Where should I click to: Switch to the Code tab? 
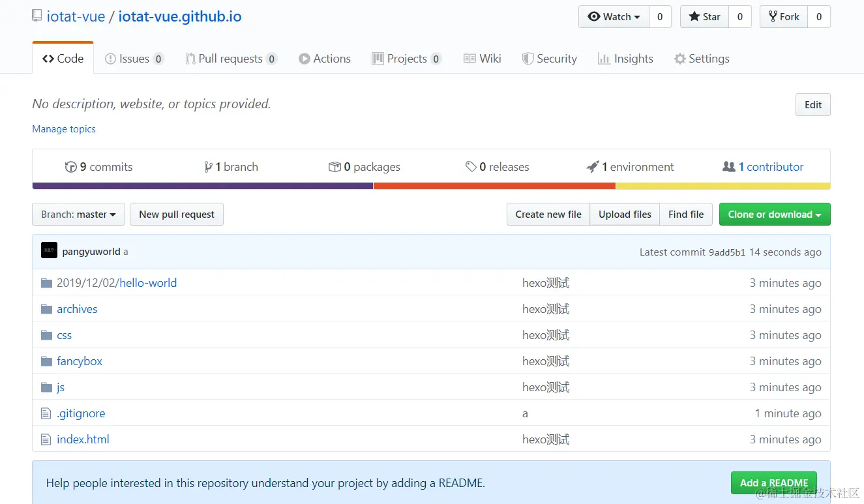[x=63, y=59]
